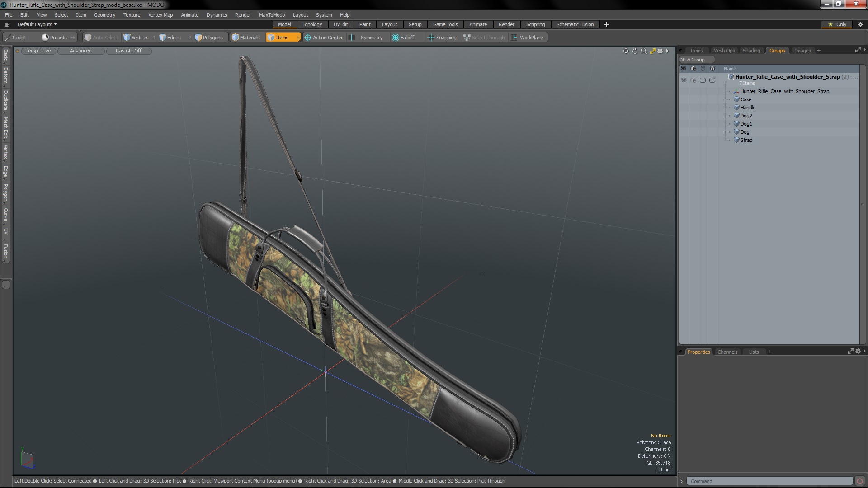Screen dimensions: 868x488
Task: Click the Groups panel scrollbar
Action: (x=863, y=204)
